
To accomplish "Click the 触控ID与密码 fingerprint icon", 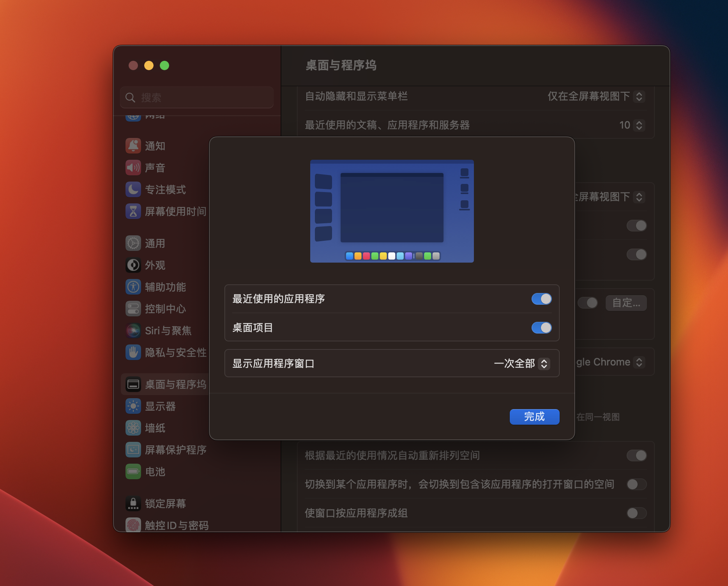I will (133, 525).
